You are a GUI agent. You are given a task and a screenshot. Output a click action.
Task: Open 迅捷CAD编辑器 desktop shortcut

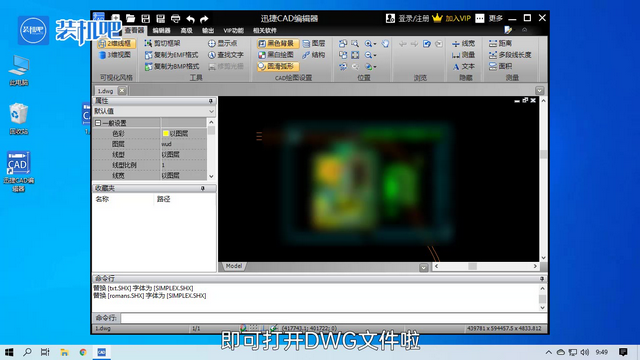click(x=18, y=171)
